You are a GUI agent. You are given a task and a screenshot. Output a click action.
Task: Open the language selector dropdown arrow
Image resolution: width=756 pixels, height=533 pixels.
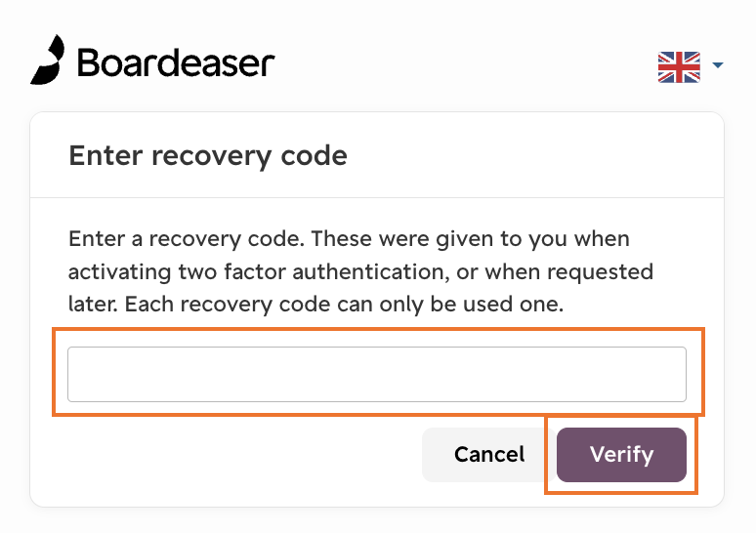point(718,65)
